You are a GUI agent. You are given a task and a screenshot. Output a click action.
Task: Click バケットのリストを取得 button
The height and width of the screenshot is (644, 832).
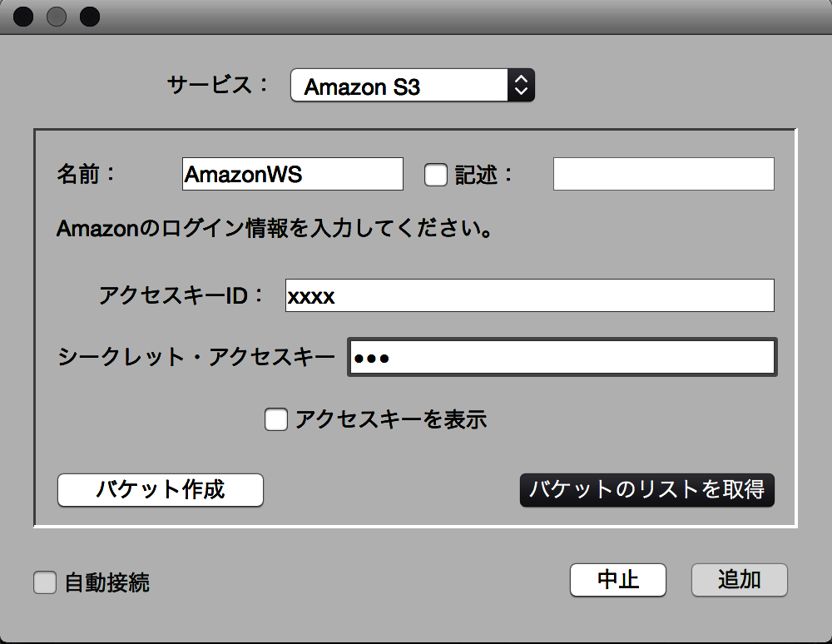pyautogui.click(x=646, y=490)
